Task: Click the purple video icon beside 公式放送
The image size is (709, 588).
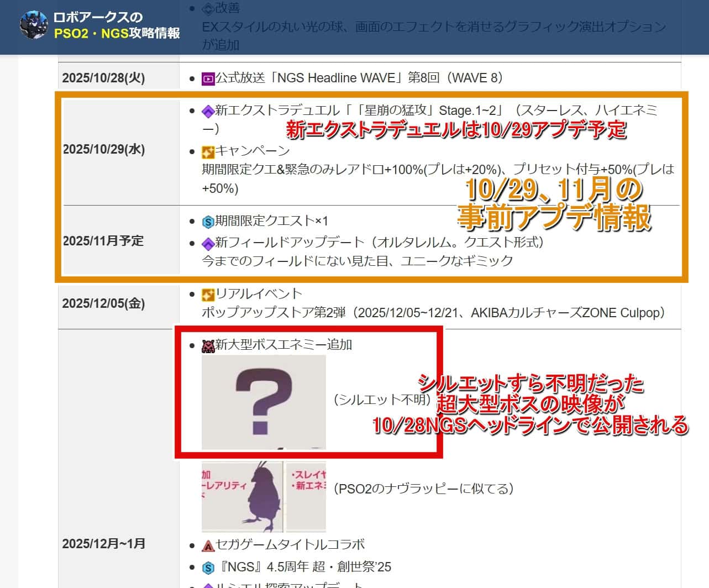Action: click(208, 78)
